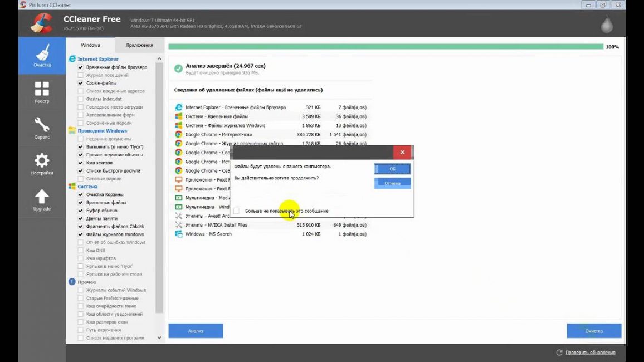Screen dimensions: 644x362
Task: Click the Утилиты - Avast row icon
Action: pos(179,216)
